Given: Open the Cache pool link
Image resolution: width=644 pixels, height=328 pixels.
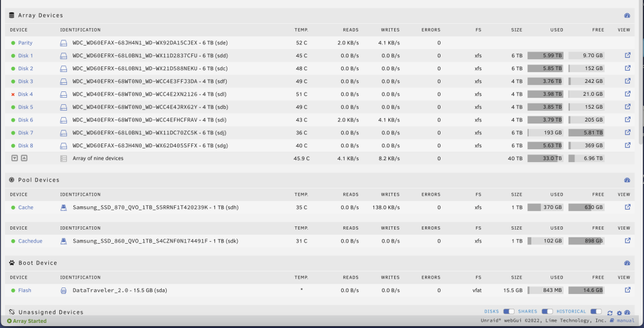Looking at the screenshot, I should pyautogui.click(x=26, y=208).
